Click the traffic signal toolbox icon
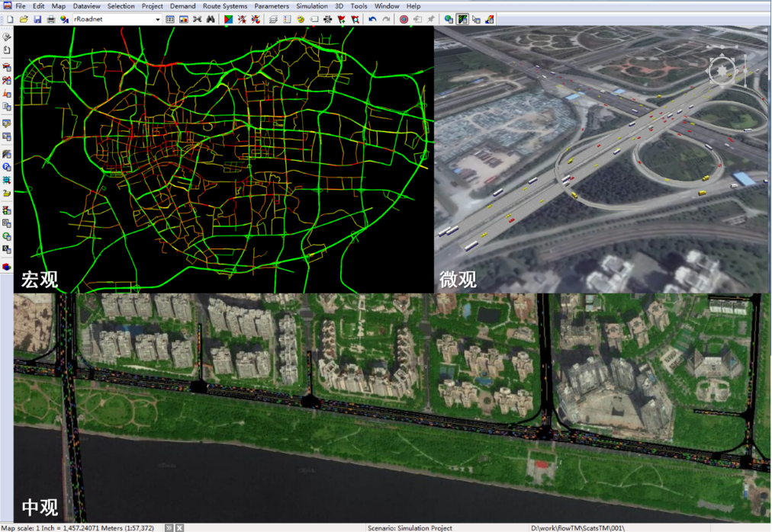The image size is (772, 532). click(7, 209)
